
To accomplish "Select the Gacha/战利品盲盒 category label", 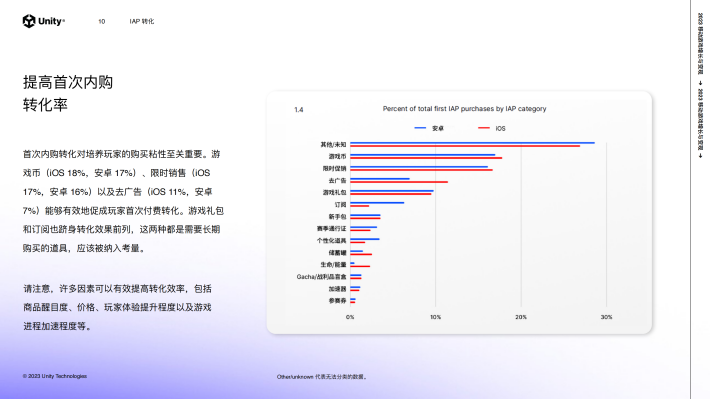I will [x=321, y=277].
